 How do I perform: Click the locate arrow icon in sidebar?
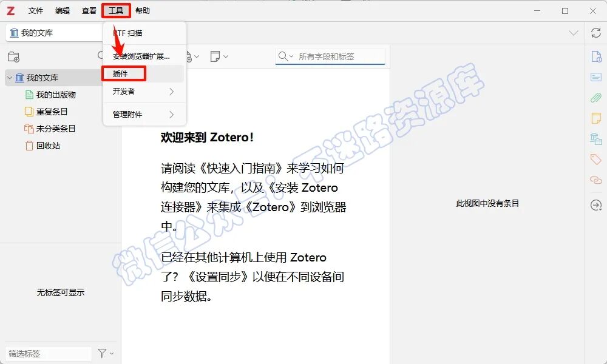(596, 205)
